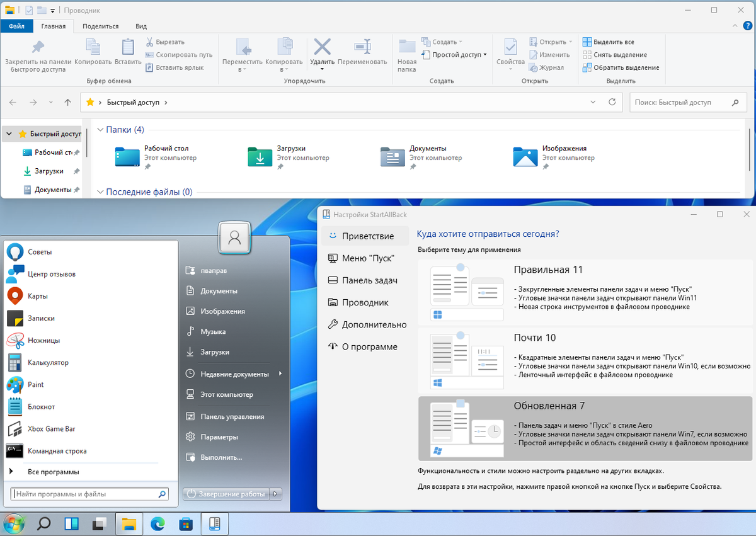
Task: Click the taskbar search magnifier icon
Action: click(x=44, y=523)
